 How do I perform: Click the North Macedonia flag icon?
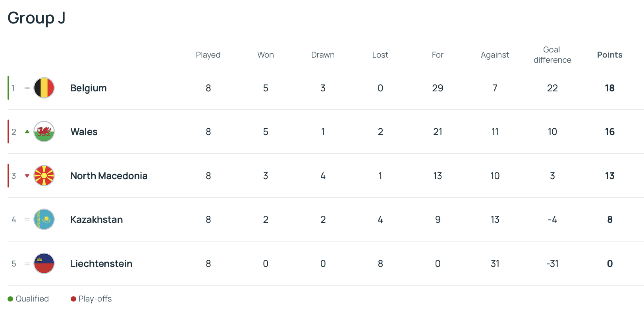point(44,176)
